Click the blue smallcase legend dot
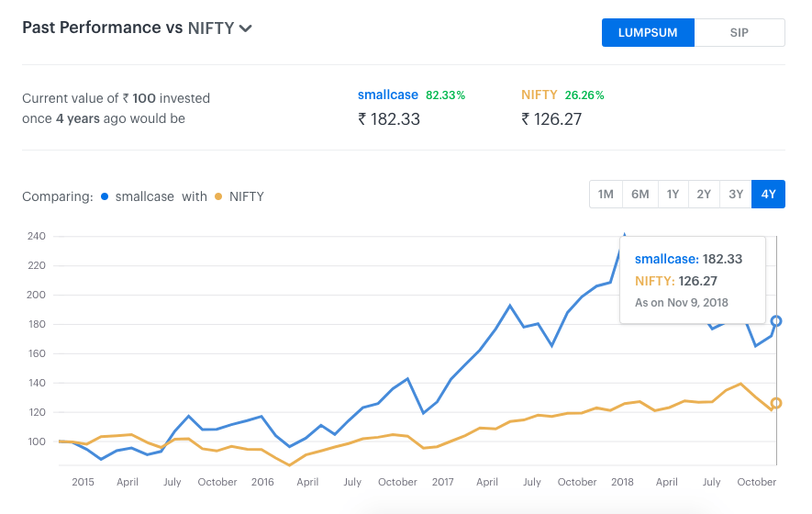 coord(105,197)
